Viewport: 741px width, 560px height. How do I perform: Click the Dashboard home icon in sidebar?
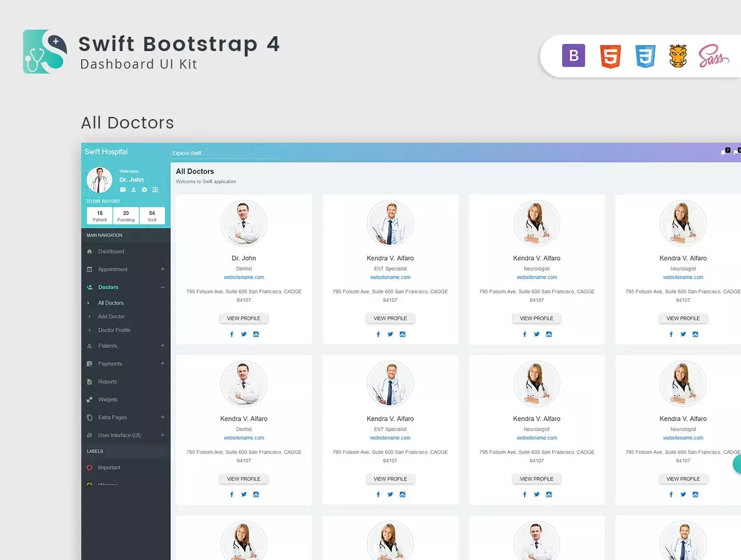[89, 251]
